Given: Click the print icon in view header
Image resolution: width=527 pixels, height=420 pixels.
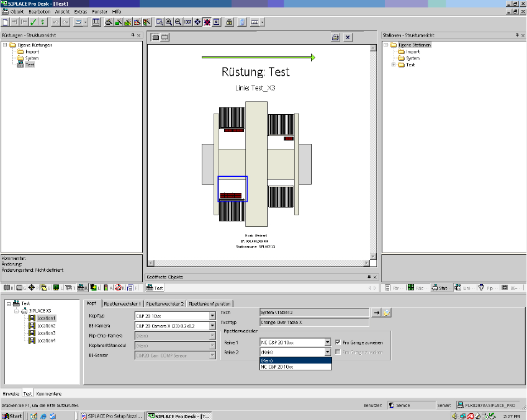Looking at the screenshot, I should point(335,37).
